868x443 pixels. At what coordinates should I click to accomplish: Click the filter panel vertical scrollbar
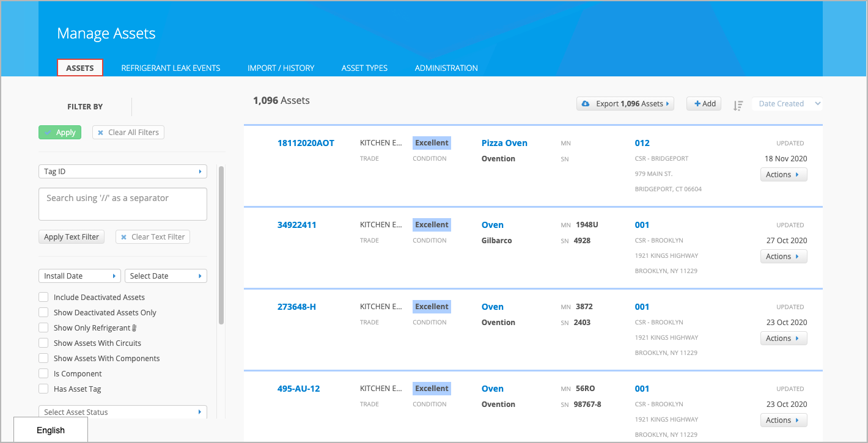(221, 244)
